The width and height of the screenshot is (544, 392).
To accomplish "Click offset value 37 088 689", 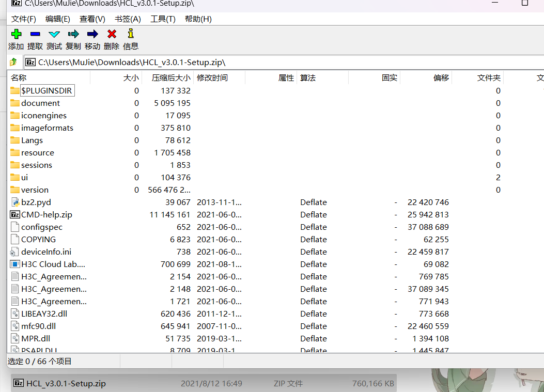I will (428, 227).
